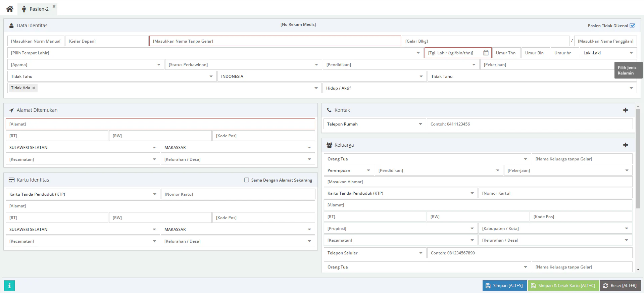Click Simpan [ALT+S] button
The image size is (644, 293).
pyautogui.click(x=504, y=286)
